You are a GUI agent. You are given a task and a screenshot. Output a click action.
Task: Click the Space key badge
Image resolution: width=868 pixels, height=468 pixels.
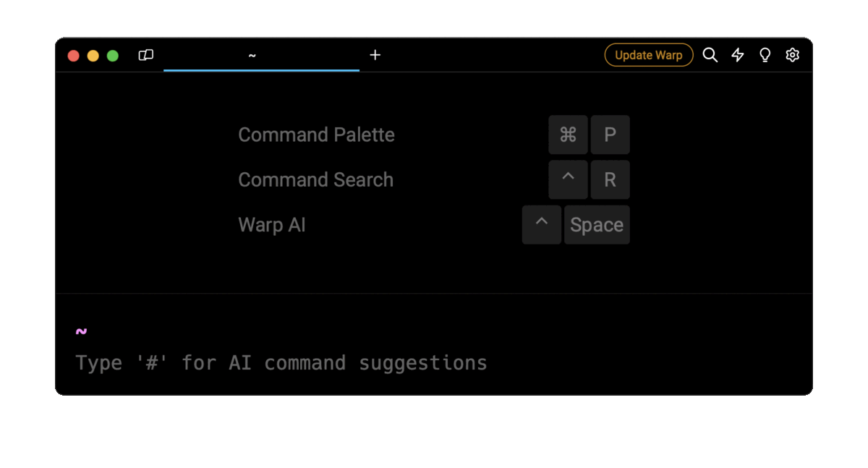[596, 224]
